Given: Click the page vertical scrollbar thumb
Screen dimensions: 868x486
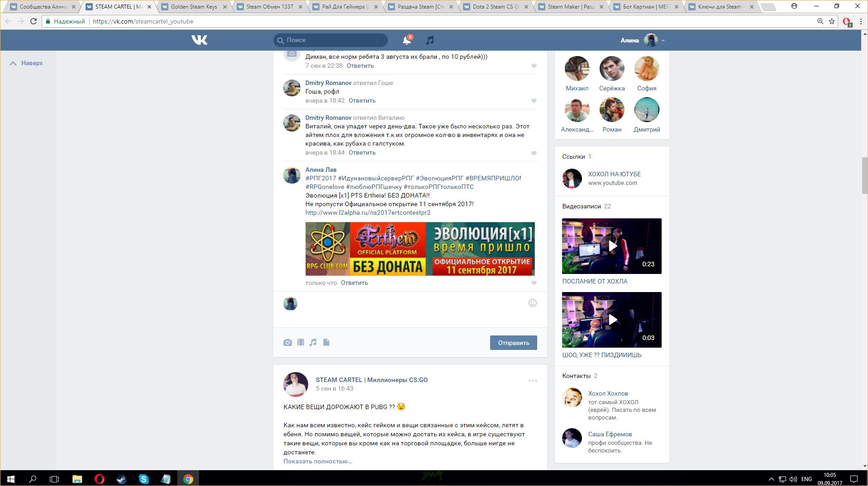Looking at the screenshot, I should point(864,175).
